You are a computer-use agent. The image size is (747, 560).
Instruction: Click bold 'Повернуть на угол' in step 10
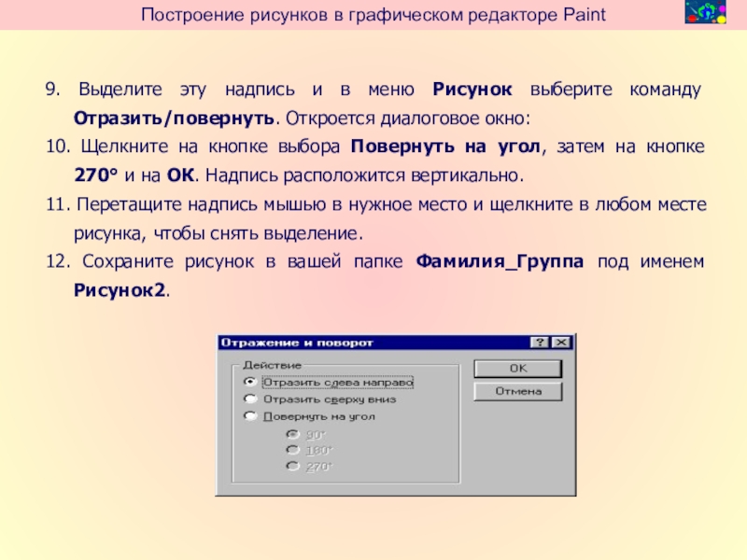point(445,147)
